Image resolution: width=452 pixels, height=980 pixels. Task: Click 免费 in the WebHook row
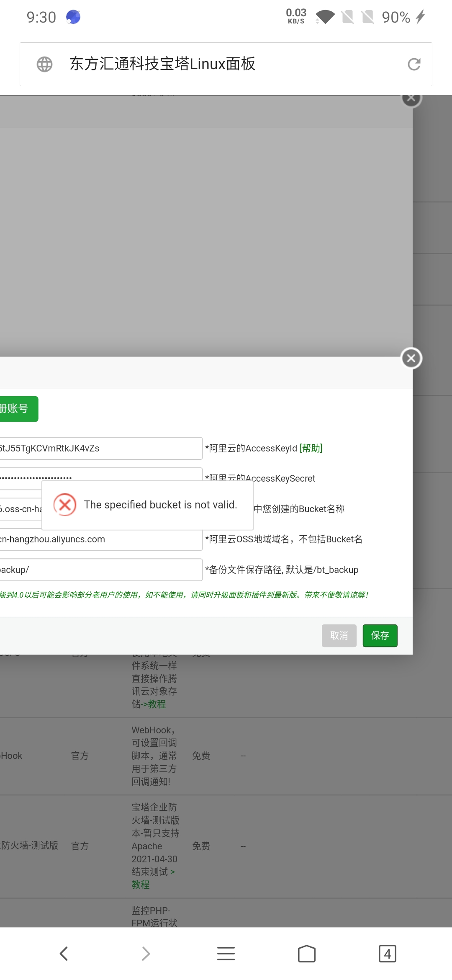coord(201,756)
